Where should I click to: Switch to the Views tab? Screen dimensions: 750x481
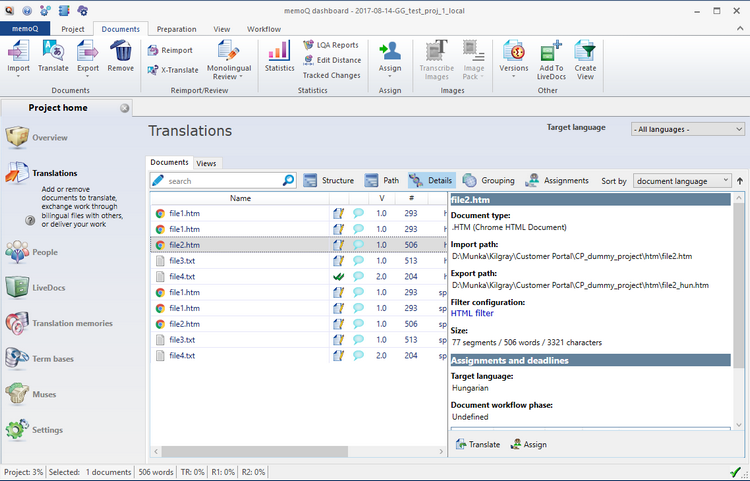206,163
